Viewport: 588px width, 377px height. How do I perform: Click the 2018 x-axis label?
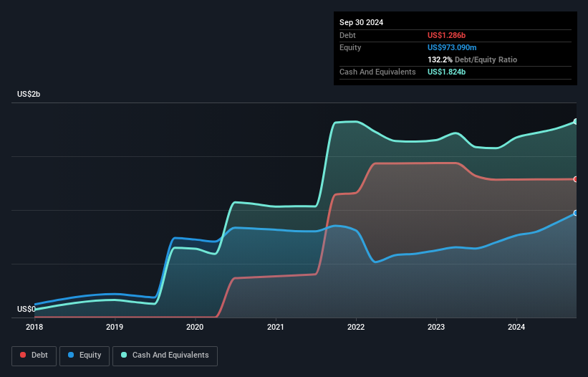coord(34,327)
